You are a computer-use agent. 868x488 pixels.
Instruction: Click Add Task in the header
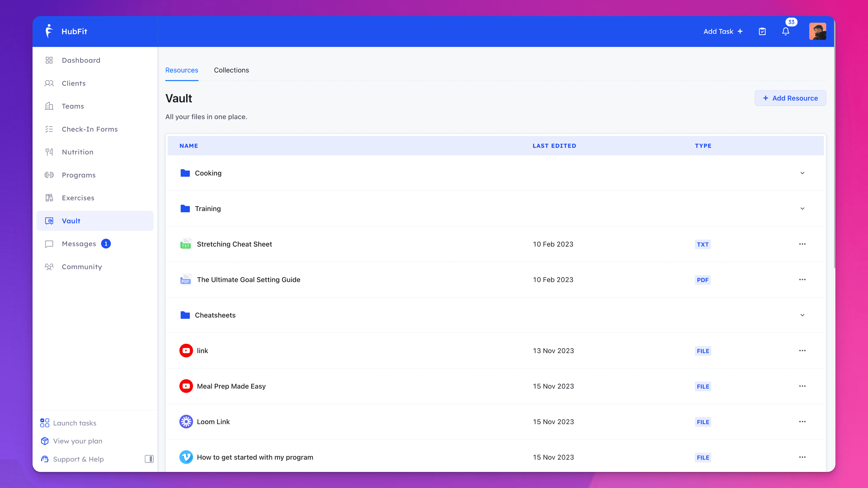click(x=723, y=31)
